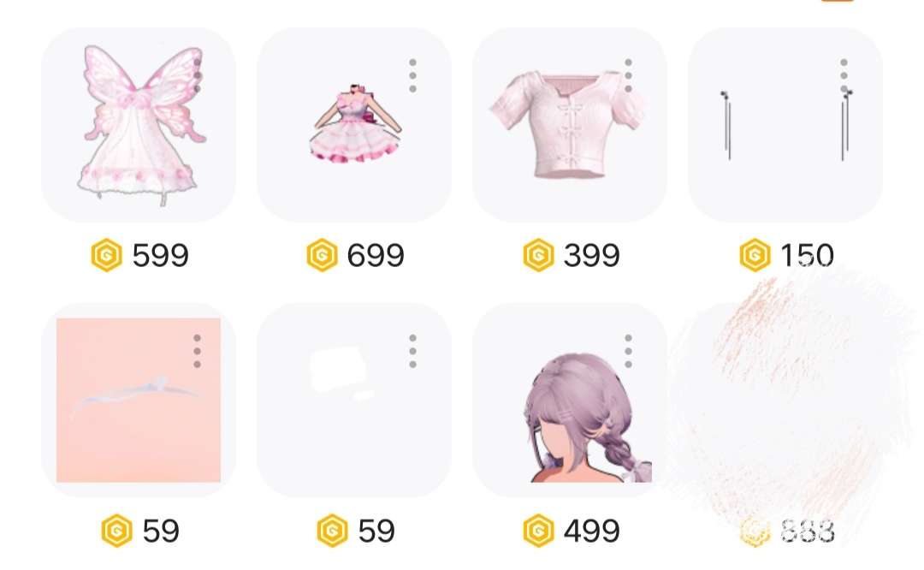The height and width of the screenshot is (570, 924).
Task: Select the butterfly wing dress thumbnail
Action: [139, 125]
